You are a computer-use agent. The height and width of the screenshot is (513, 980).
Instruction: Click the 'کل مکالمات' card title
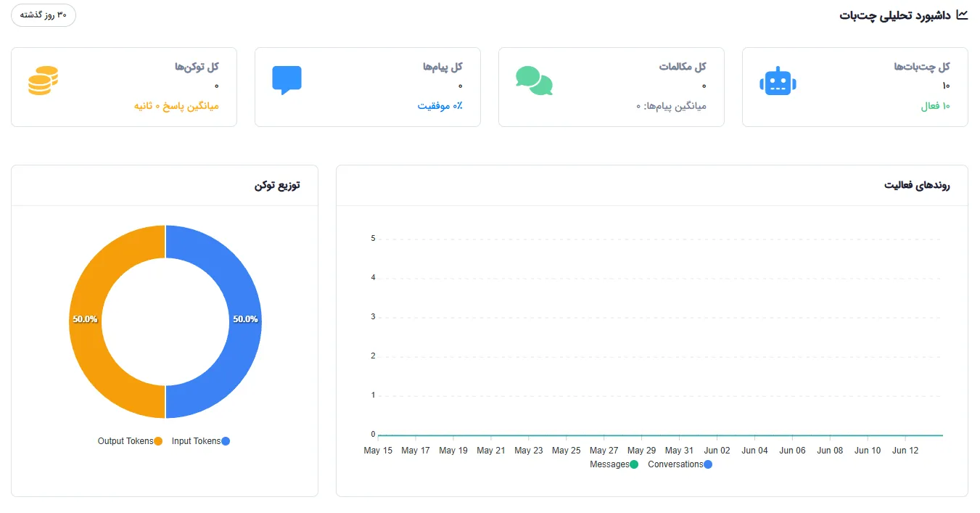coord(683,67)
